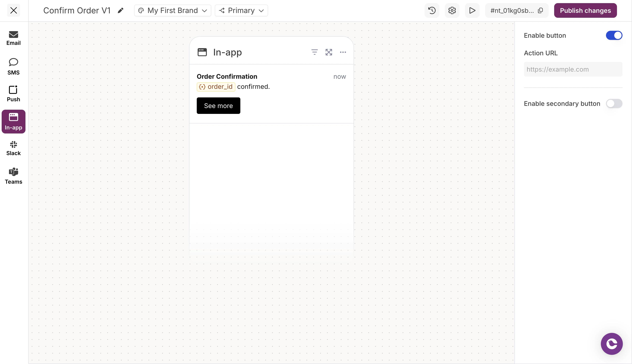Switch to the Email channel

13,38
